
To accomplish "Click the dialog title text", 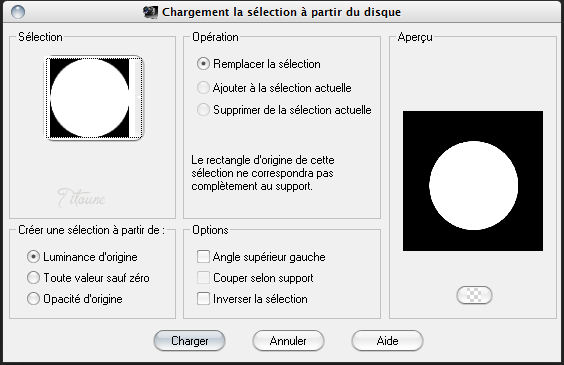I will (x=281, y=12).
